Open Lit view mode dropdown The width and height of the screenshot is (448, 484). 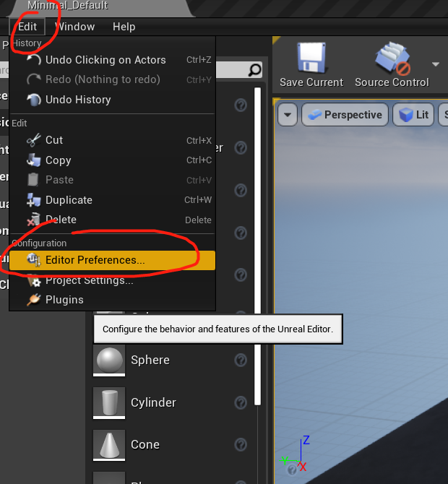point(413,115)
